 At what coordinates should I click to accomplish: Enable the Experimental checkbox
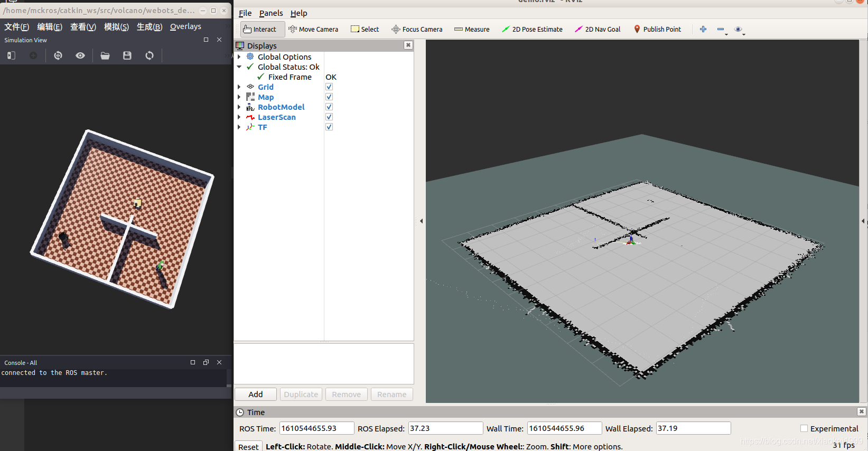click(804, 428)
